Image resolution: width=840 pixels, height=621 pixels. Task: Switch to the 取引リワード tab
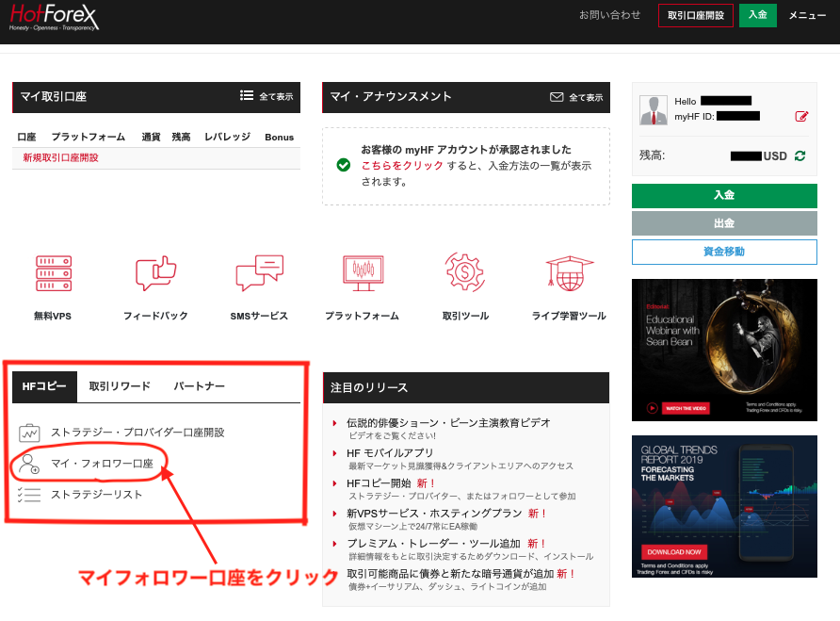(120, 386)
